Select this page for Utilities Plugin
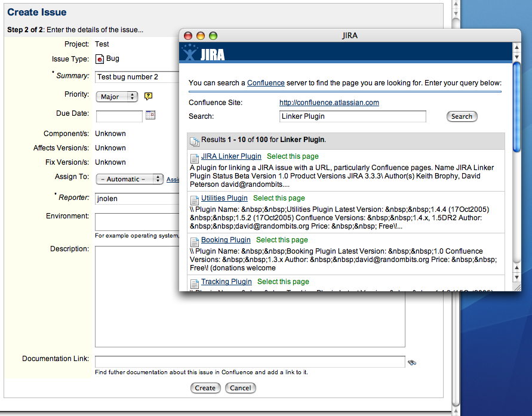The height and width of the screenshot is (416, 532). pos(279,198)
